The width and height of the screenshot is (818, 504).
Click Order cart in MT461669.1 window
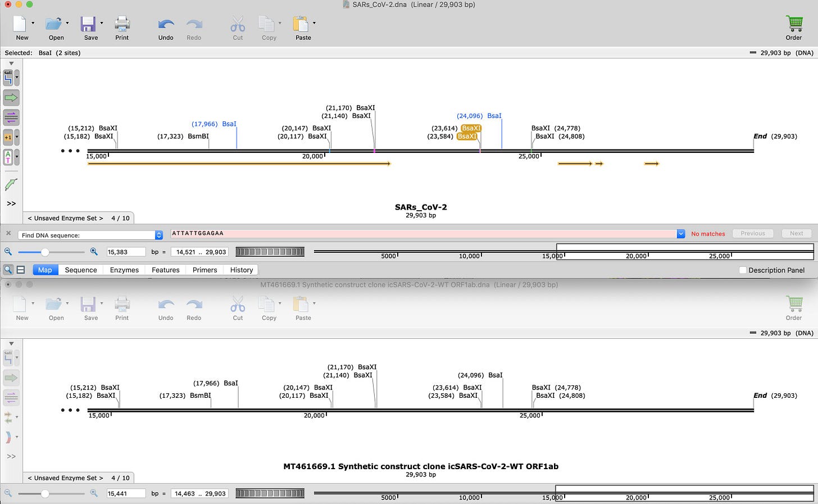tap(794, 304)
